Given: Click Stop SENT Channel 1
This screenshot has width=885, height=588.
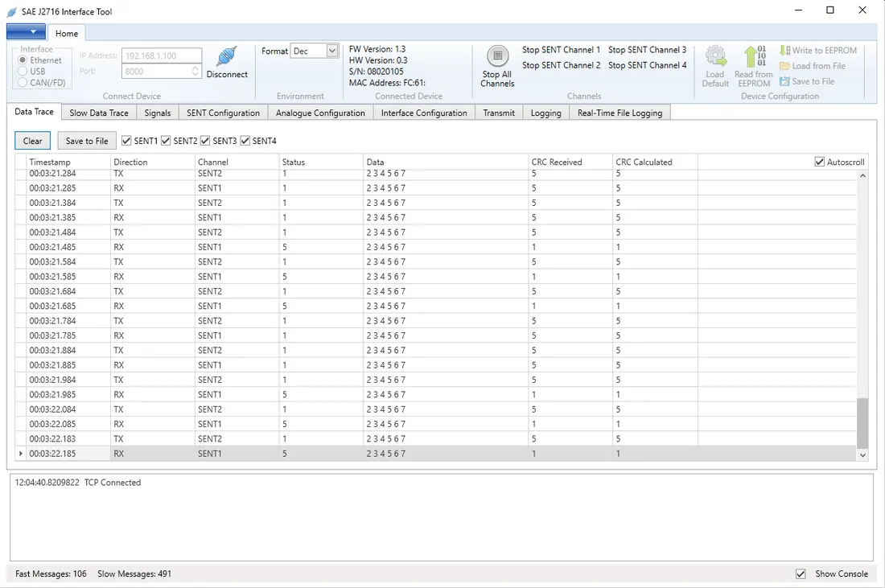Looking at the screenshot, I should tap(561, 50).
